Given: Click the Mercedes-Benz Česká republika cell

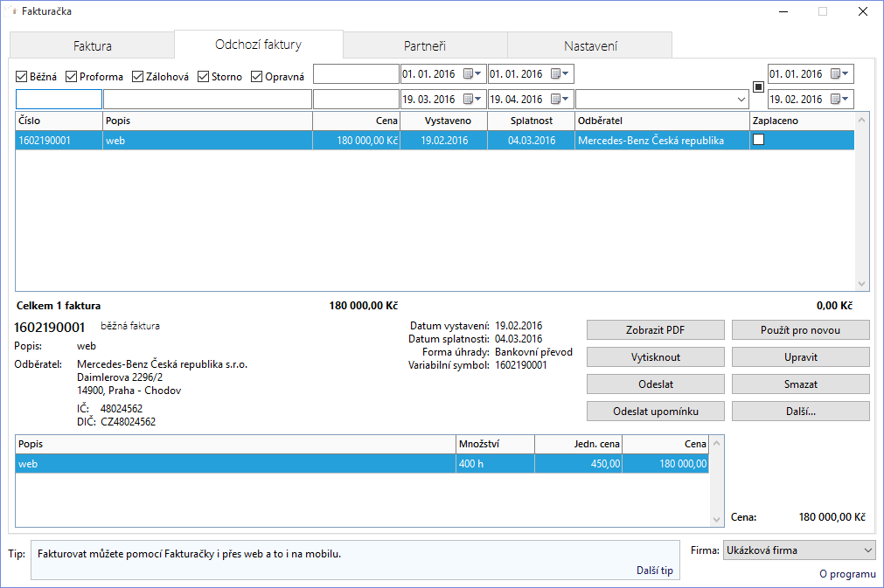Looking at the screenshot, I should tap(662, 141).
